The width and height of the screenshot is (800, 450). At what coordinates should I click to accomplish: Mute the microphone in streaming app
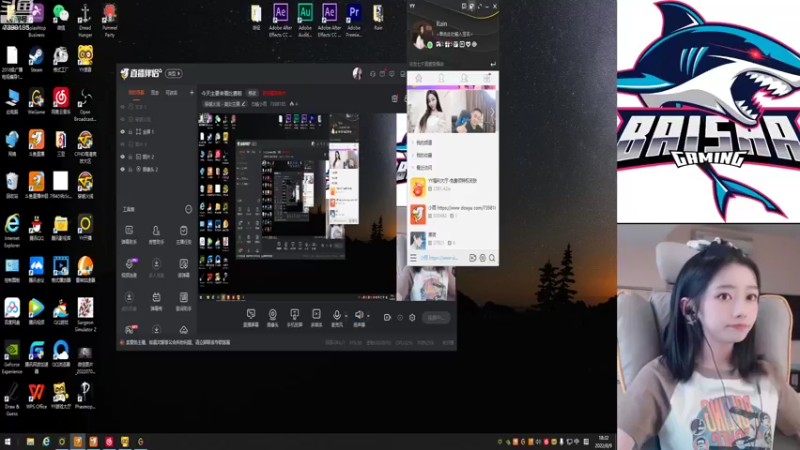point(336,315)
